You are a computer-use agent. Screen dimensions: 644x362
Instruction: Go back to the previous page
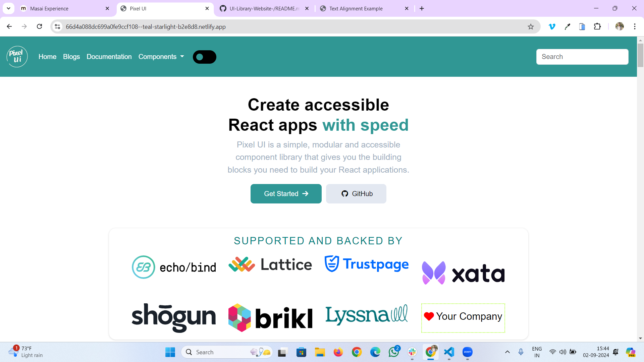(9, 26)
